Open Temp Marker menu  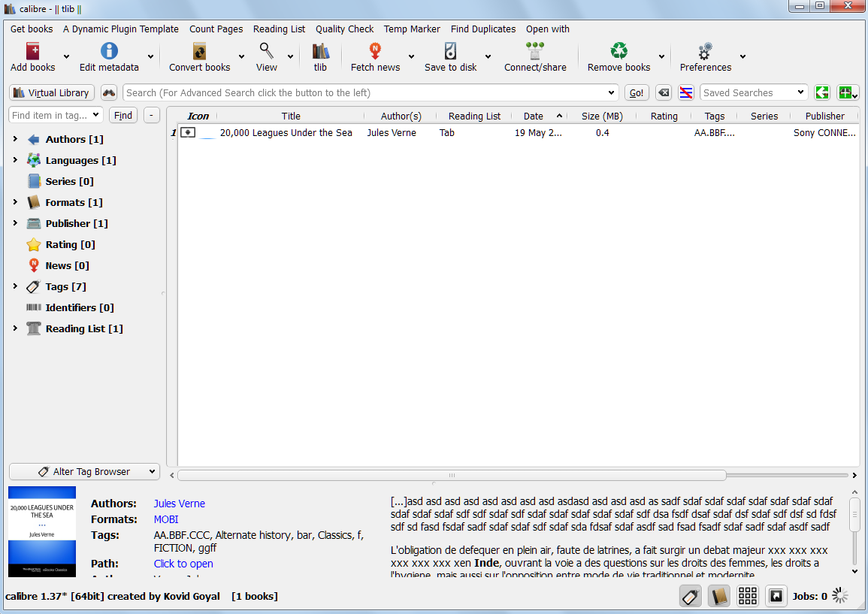click(412, 29)
